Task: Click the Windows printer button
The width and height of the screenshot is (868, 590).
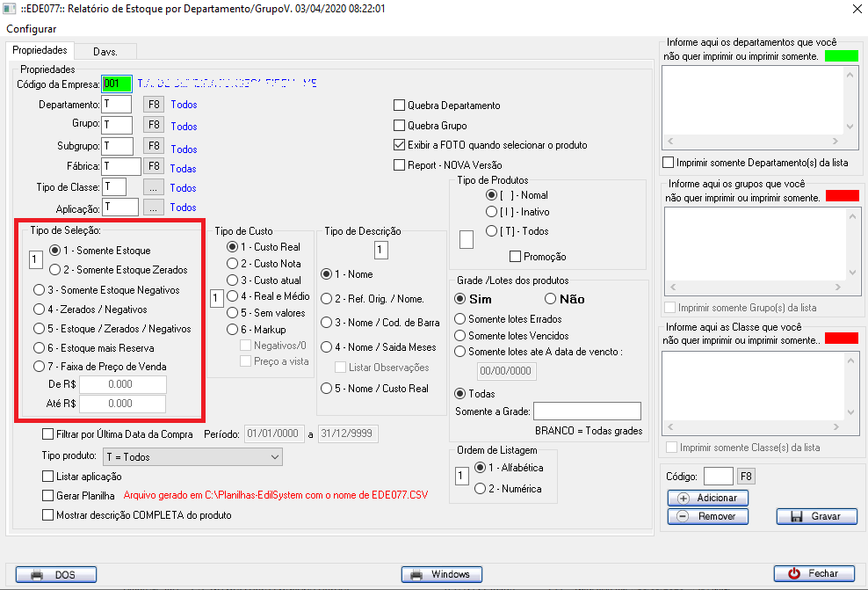Action: [x=441, y=574]
